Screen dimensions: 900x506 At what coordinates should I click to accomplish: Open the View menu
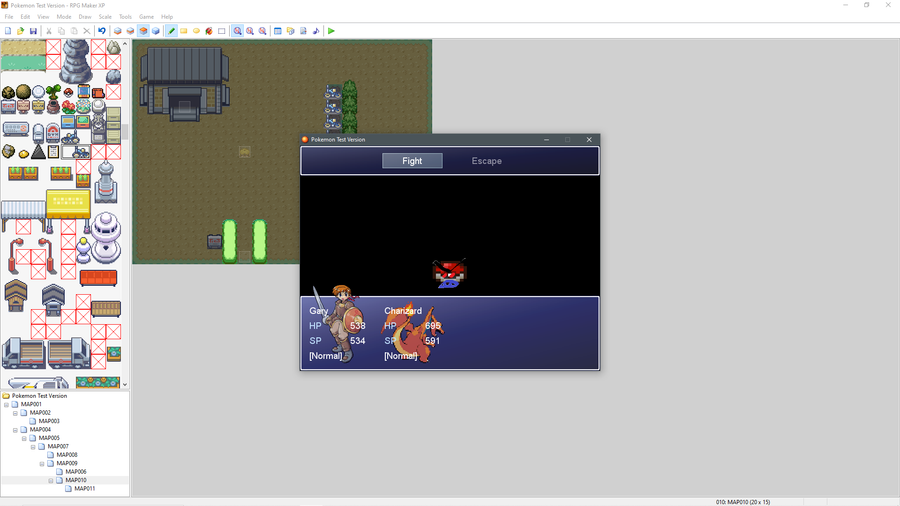coord(43,17)
